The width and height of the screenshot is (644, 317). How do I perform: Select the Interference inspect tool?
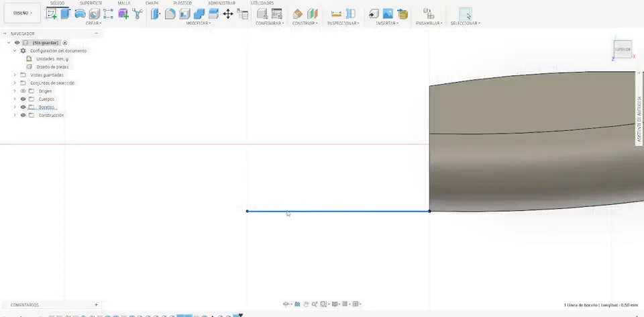pos(351,14)
